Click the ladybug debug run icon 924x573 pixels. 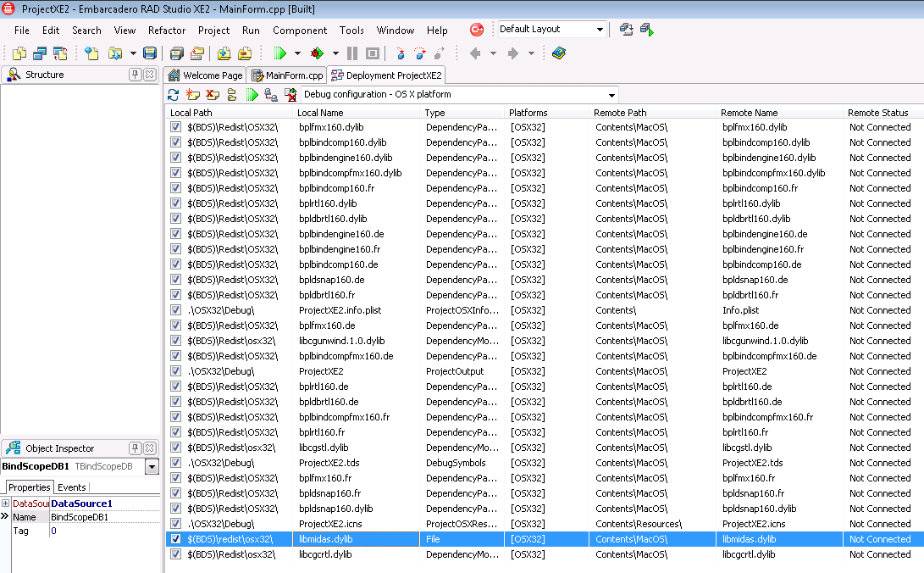(317, 53)
